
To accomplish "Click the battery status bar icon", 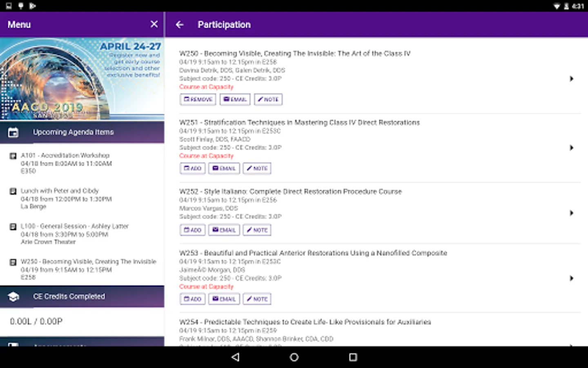I will [x=566, y=6].
